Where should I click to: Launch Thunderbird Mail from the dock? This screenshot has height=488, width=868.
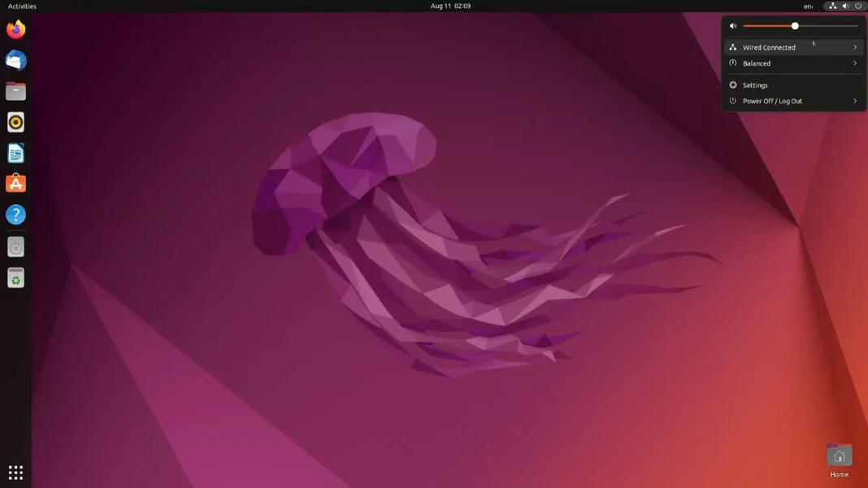tap(15, 60)
